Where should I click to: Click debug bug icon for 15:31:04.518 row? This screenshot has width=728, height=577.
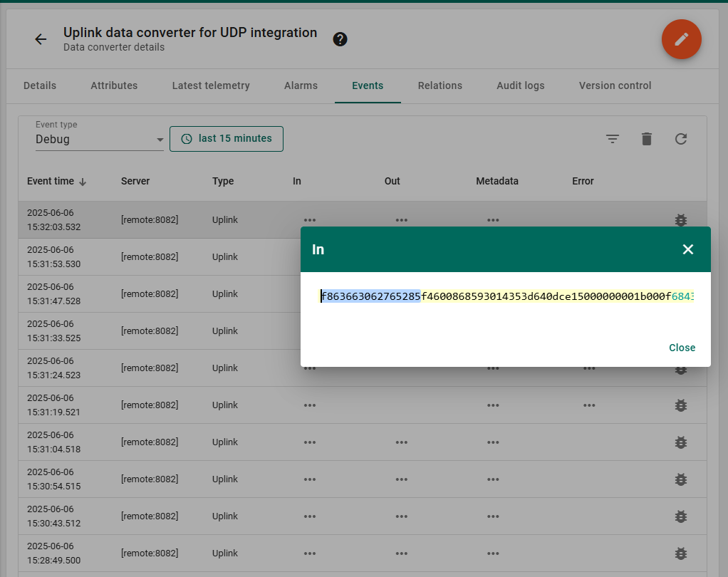pos(681,442)
